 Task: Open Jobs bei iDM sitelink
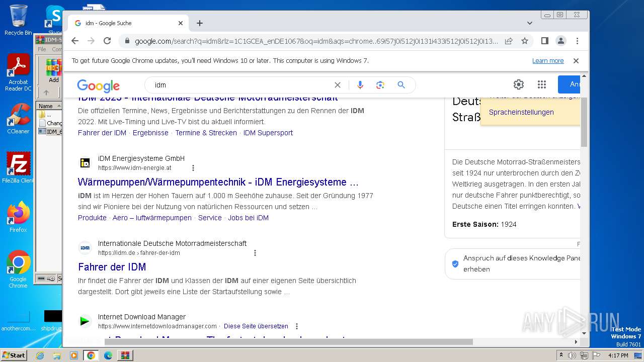(x=248, y=218)
